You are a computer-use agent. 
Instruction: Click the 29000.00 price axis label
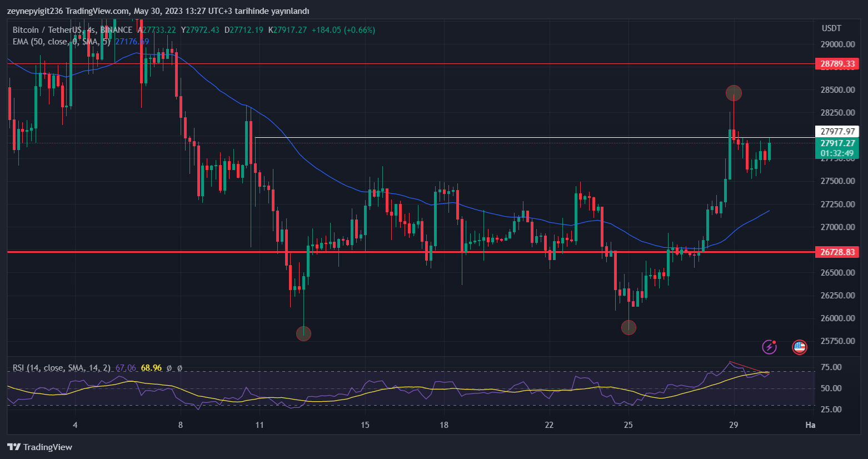point(837,44)
